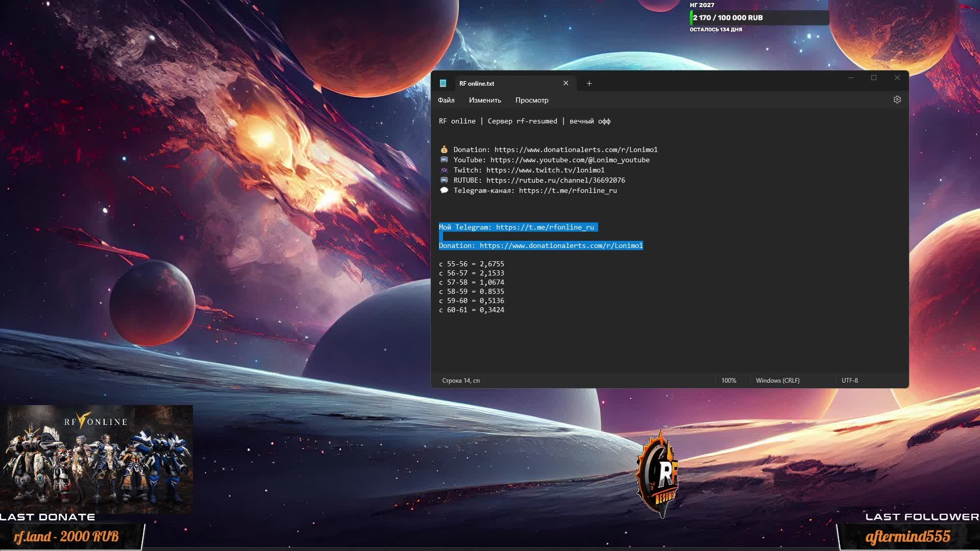980x551 pixels.
Task: Open Notepad settings gear icon
Action: (897, 100)
